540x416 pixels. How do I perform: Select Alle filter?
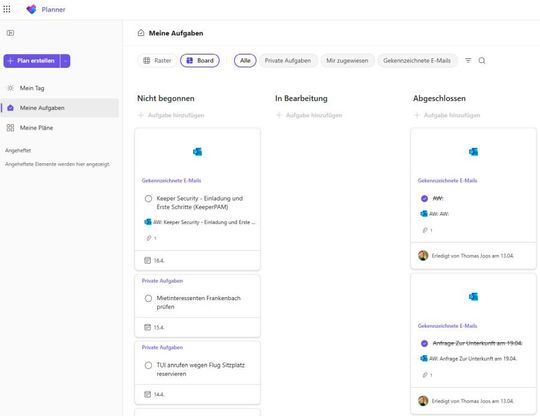(245, 61)
